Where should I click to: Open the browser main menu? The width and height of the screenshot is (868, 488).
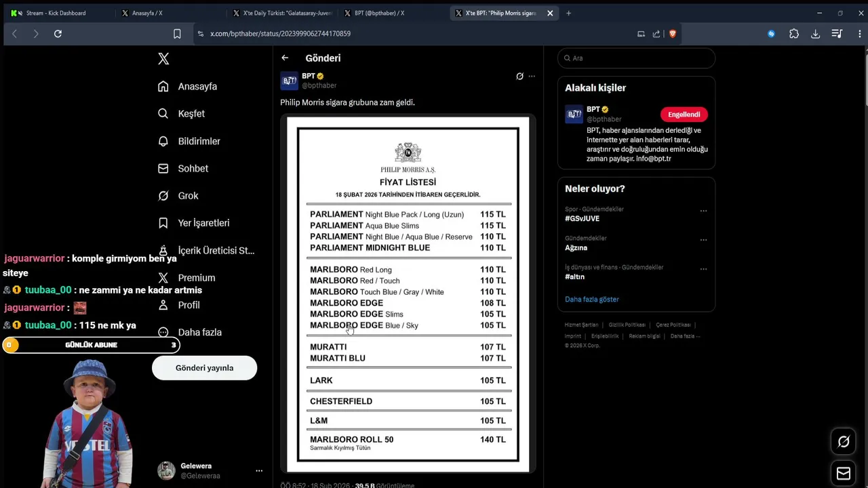tap(859, 34)
